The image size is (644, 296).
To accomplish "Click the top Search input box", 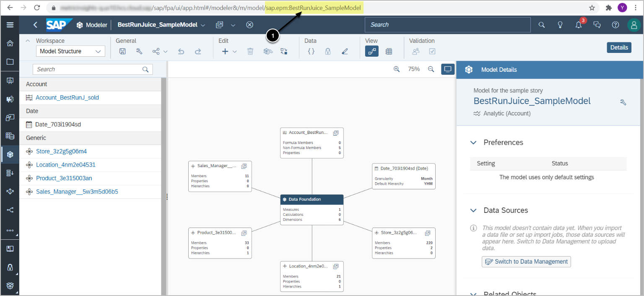I will point(447,25).
